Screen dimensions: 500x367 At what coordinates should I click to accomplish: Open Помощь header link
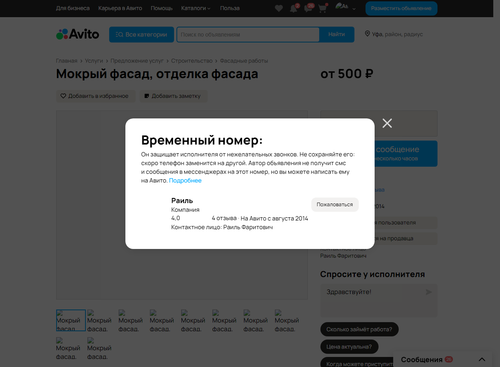pyautogui.click(x=161, y=8)
